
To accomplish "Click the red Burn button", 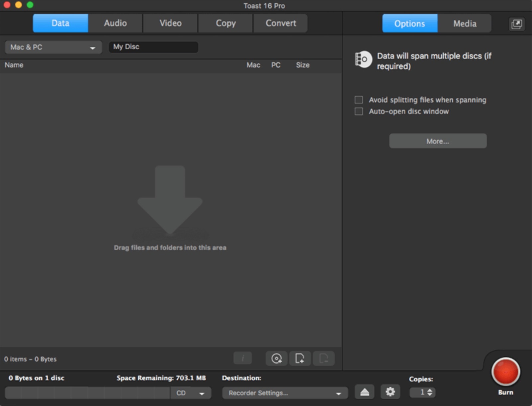I will pyautogui.click(x=505, y=372).
